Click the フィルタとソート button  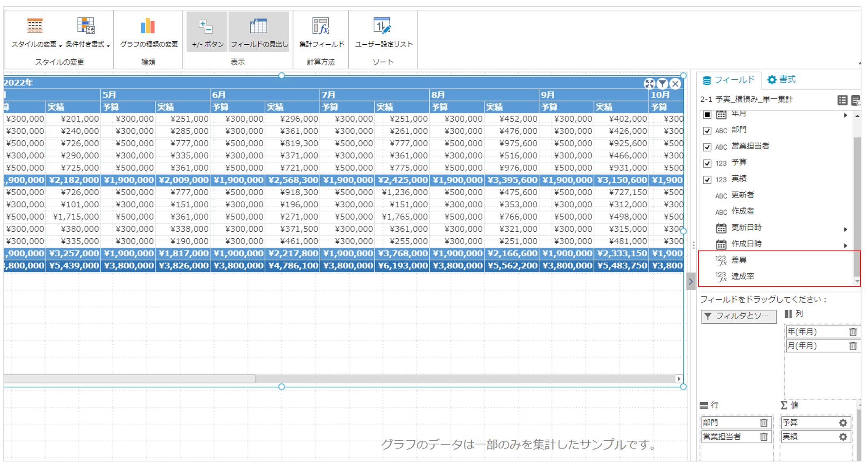[738, 316]
